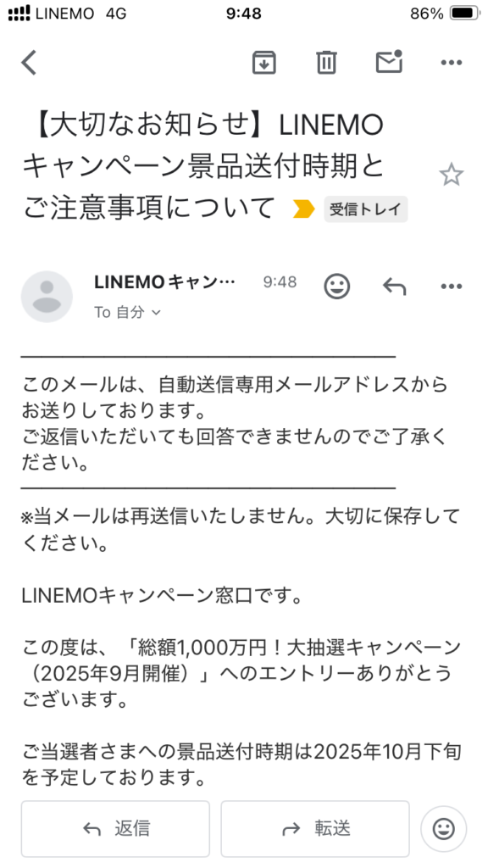Open the message three-dot menu by reply arrow

tap(451, 287)
